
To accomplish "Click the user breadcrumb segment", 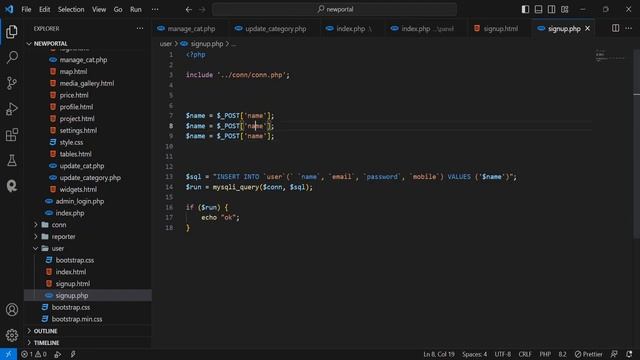I will 165,44.
